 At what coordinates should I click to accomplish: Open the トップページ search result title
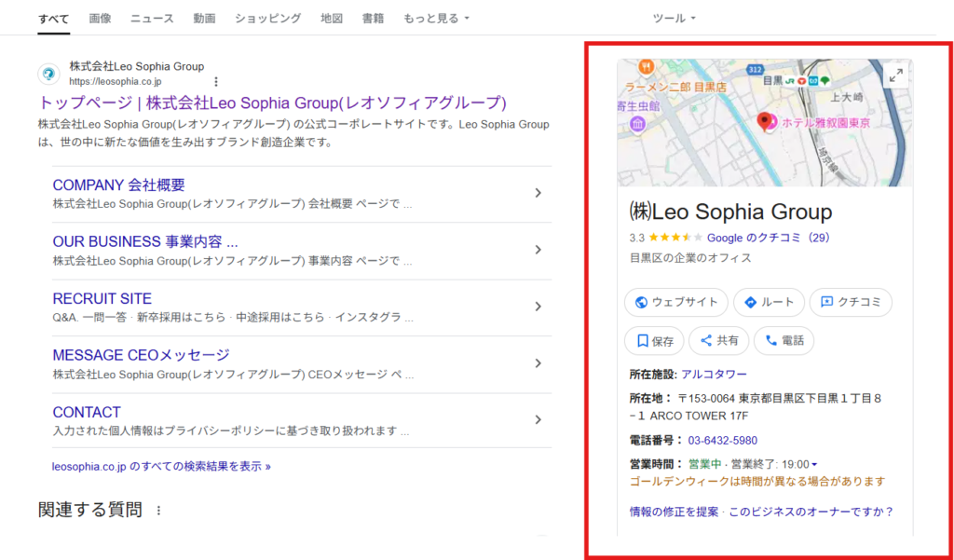[272, 102]
